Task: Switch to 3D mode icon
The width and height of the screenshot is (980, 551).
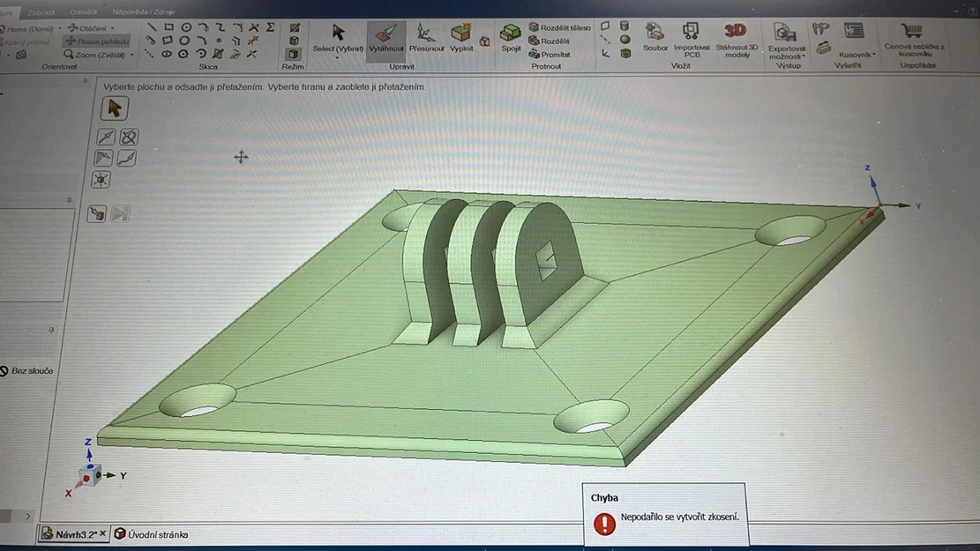Action: pos(293,55)
